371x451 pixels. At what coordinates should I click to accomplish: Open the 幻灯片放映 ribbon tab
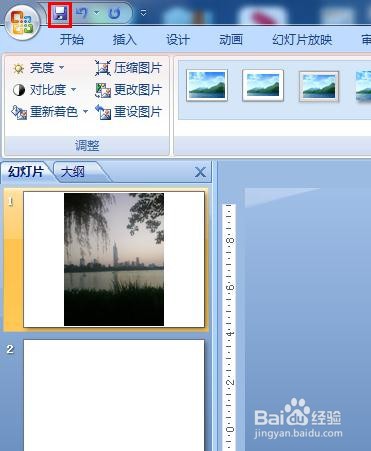pos(302,40)
